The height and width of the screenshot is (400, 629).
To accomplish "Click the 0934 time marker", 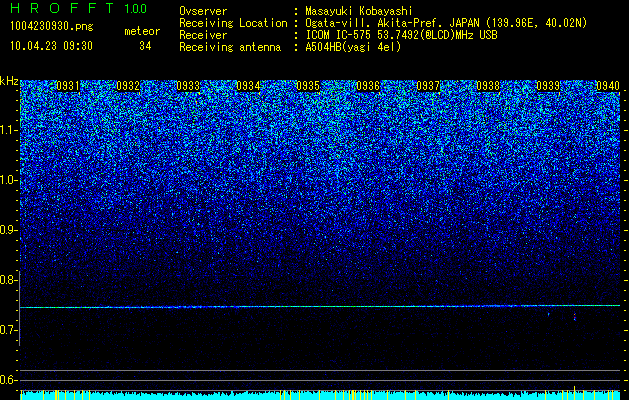I will pyautogui.click(x=248, y=86).
